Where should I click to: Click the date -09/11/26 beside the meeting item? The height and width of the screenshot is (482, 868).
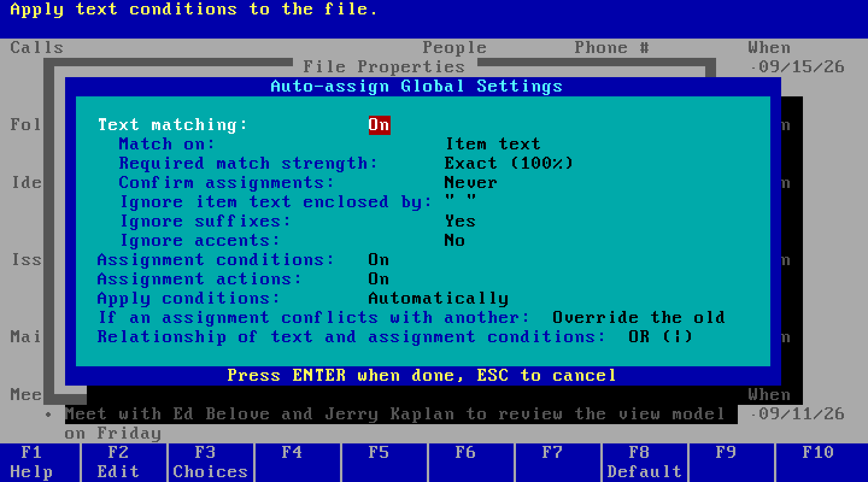797,414
